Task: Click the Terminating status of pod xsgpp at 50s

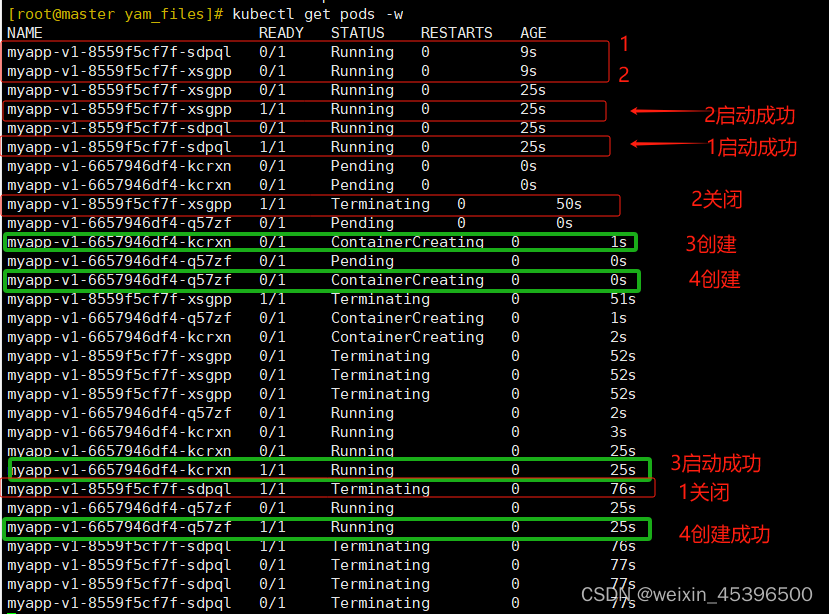Action: coord(380,203)
